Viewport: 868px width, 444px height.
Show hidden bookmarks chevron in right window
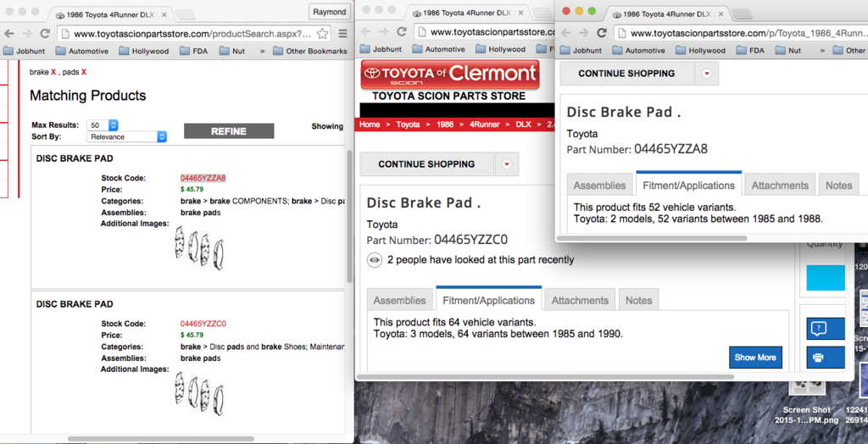point(822,50)
